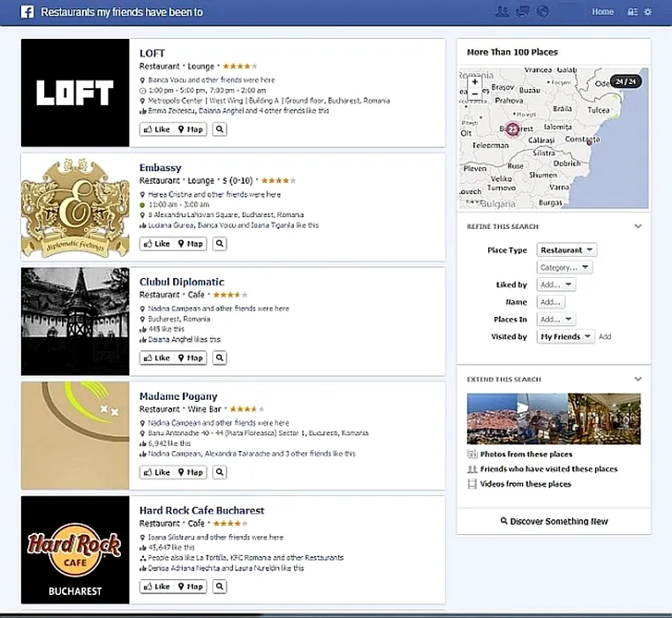The image size is (672, 618).
Task: Zoom out on the map
Action: pos(474,94)
